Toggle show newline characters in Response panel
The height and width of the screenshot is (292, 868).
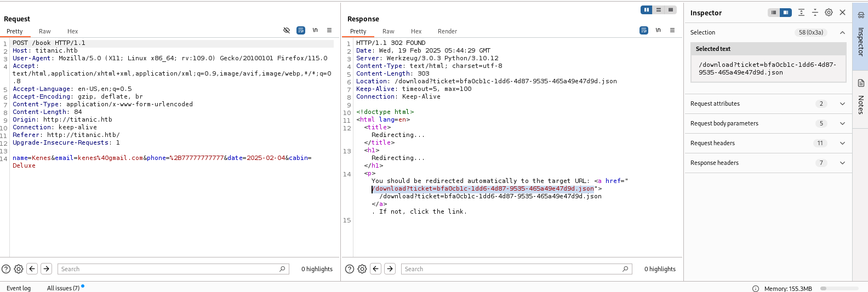pos(658,30)
